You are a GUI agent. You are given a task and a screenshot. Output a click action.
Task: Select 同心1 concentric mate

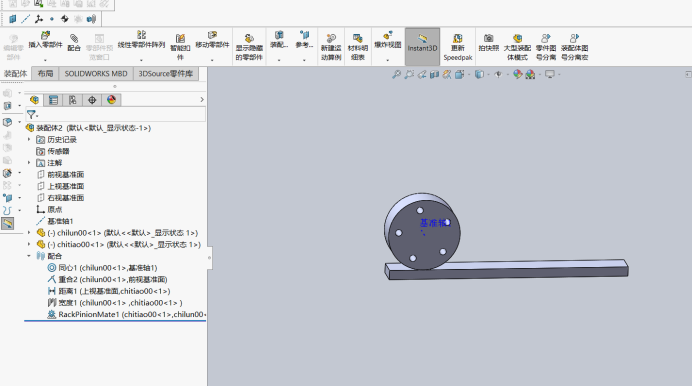pyautogui.click(x=102, y=268)
